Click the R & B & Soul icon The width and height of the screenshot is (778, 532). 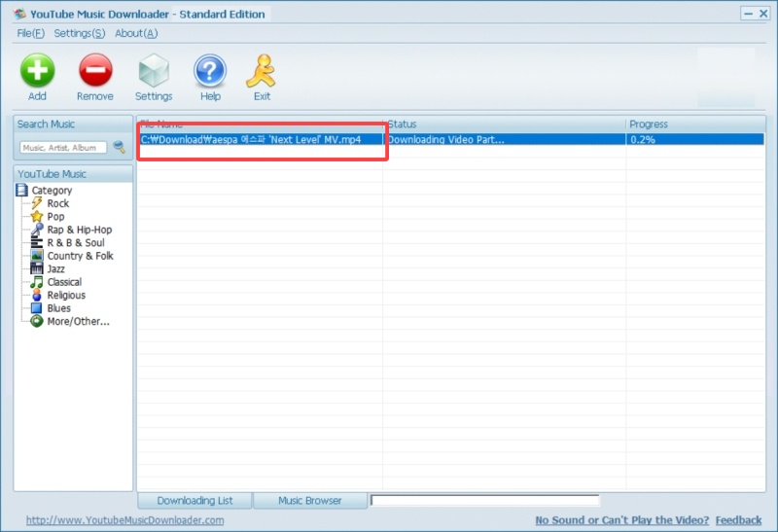[x=37, y=243]
